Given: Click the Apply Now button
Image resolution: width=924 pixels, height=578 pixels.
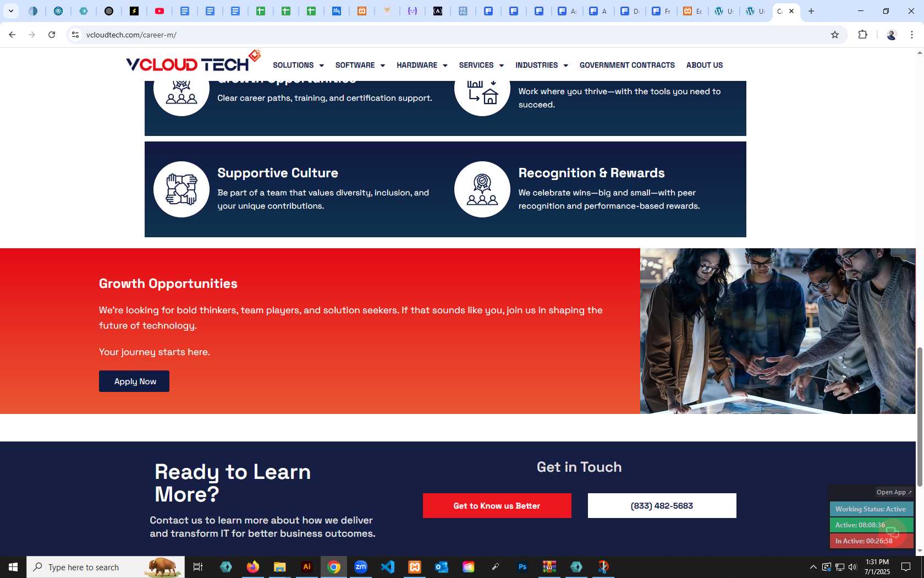Looking at the screenshot, I should pyautogui.click(x=134, y=381).
